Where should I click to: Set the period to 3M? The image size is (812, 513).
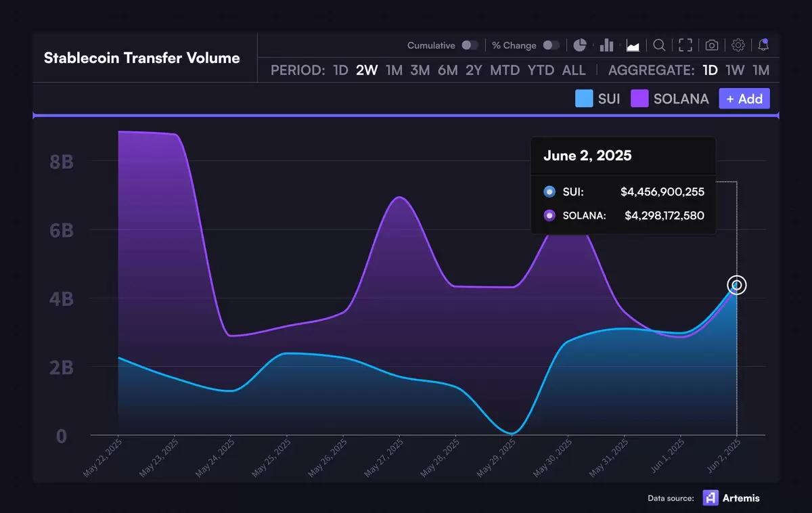pyautogui.click(x=420, y=70)
